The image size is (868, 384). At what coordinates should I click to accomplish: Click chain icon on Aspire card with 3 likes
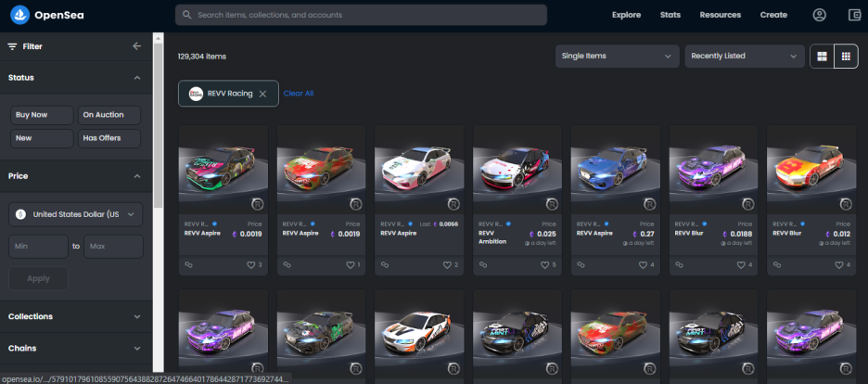(188, 265)
